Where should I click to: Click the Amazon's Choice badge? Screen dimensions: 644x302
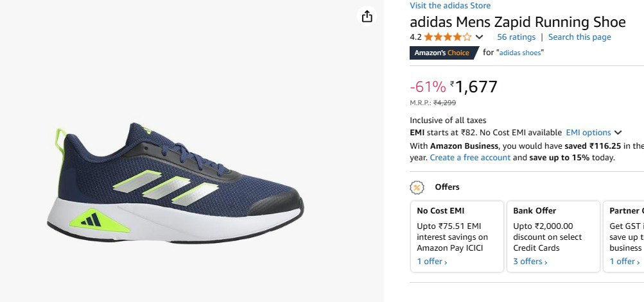(x=442, y=53)
